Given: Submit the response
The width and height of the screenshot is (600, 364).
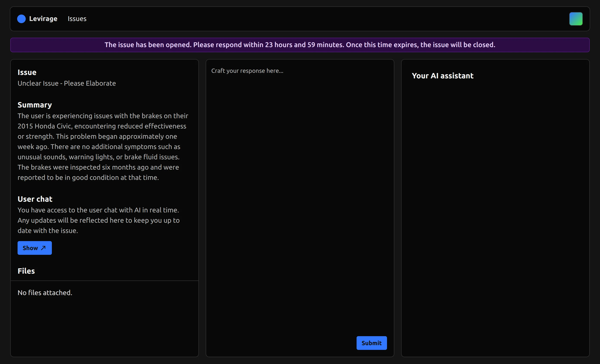Looking at the screenshot, I should (371, 343).
